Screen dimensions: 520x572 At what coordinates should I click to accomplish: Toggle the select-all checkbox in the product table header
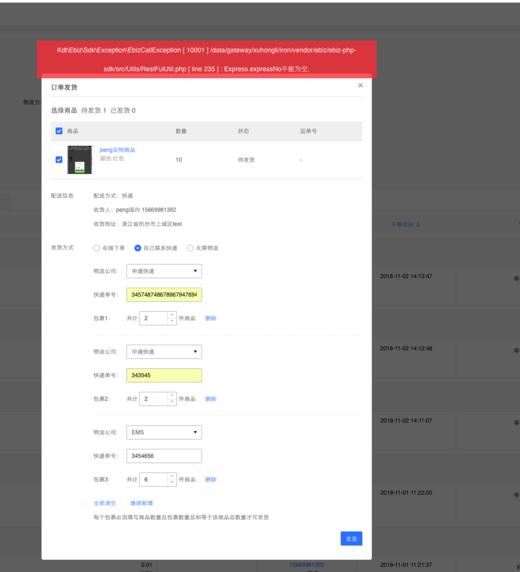pos(59,131)
